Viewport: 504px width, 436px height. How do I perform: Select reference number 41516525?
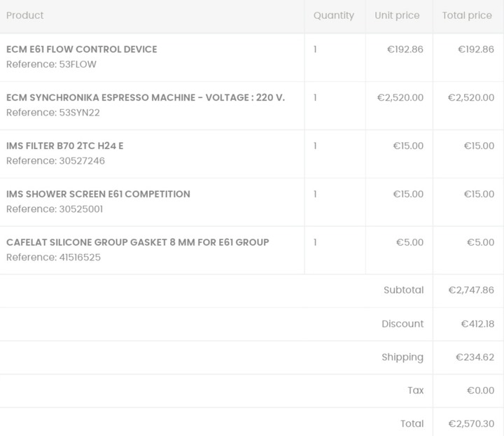(80, 257)
